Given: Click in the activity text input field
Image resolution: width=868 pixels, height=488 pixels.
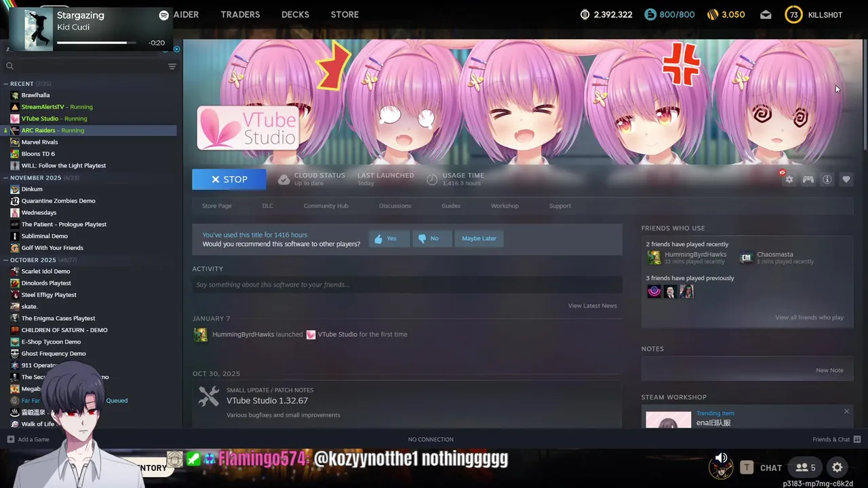Looking at the screenshot, I should [x=407, y=285].
